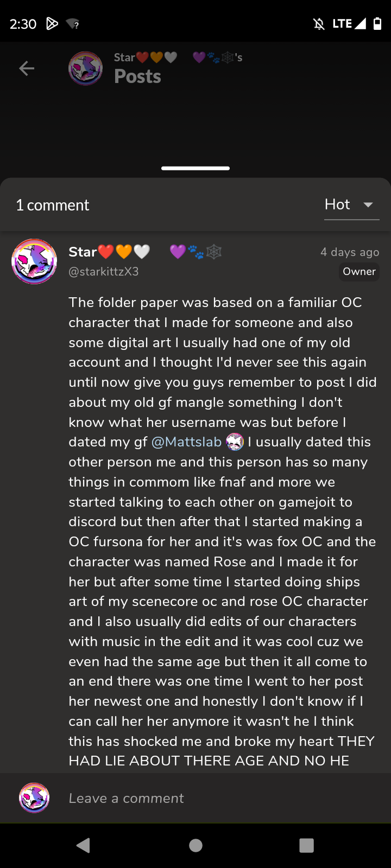Open the profile avatar beside Posts title
Viewport: 391px width, 868px height.
[x=85, y=69]
